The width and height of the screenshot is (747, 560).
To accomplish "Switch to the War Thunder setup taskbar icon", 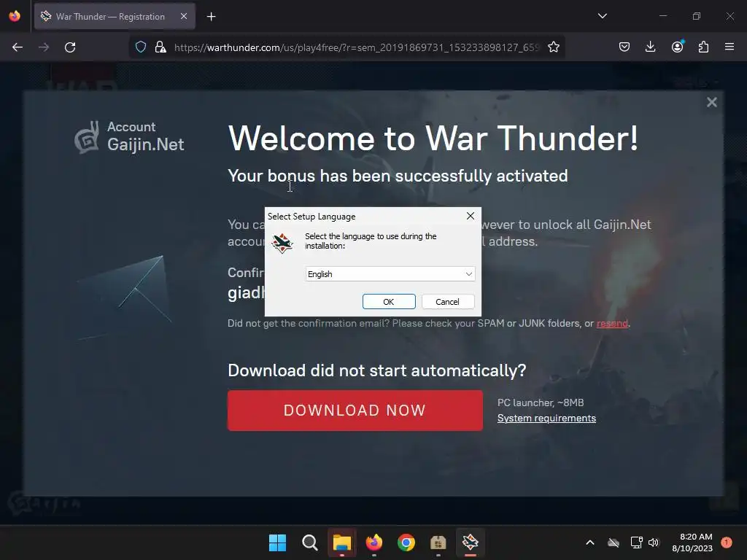I will 471,542.
